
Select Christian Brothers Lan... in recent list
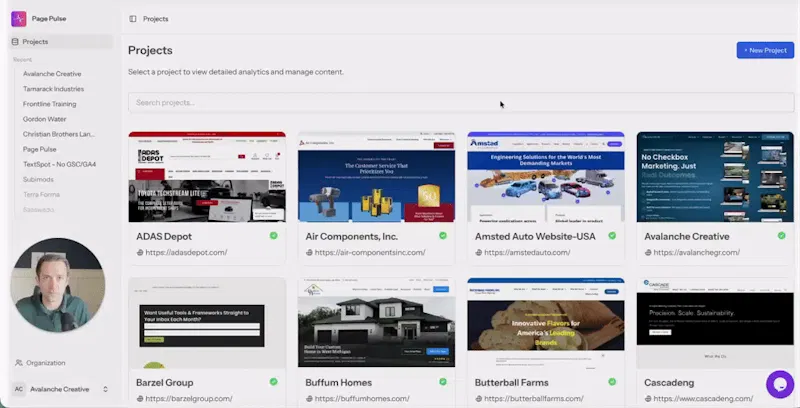coord(59,134)
